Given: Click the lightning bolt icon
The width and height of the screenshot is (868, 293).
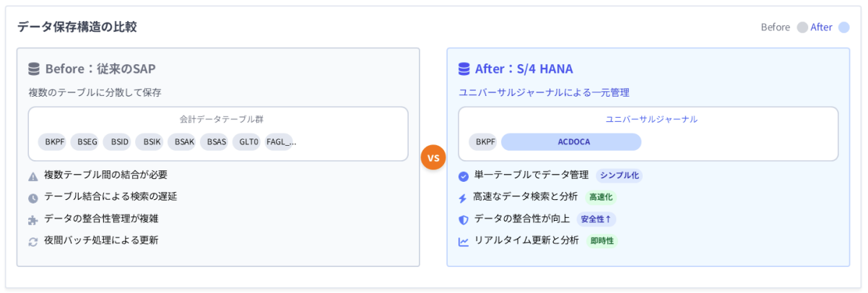Looking at the screenshot, I should [x=463, y=198].
